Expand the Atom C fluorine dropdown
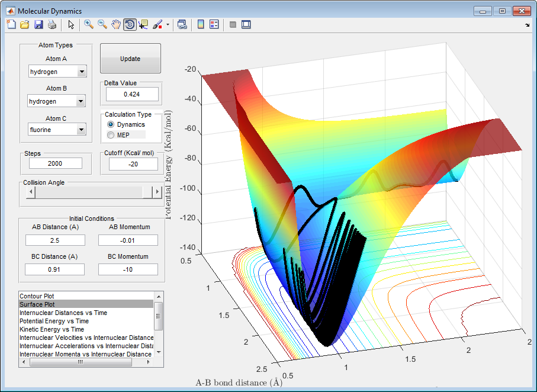Viewport: 537px width, 392px height. click(x=82, y=129)
